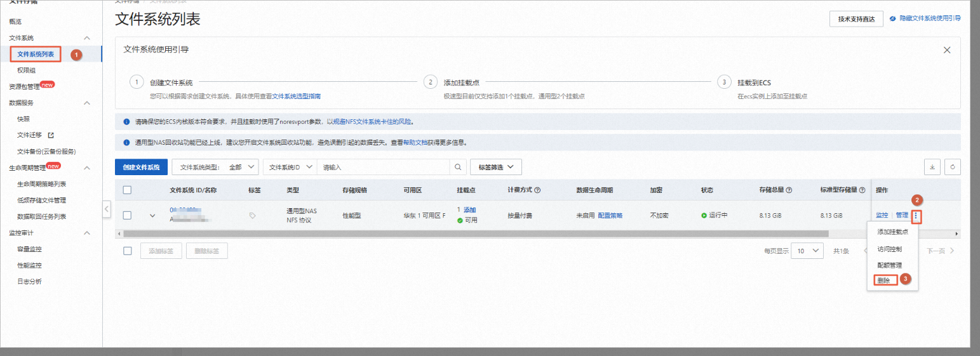Open the 文件系统ID search type dropdown
This screenshot has width=980, height=356.
(290, 168)
